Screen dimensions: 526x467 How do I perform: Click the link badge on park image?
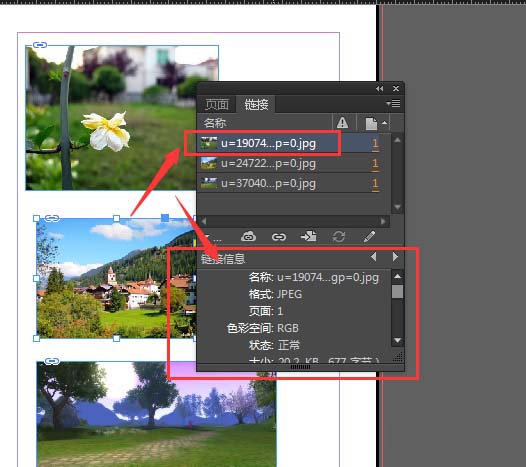[52, 361]
